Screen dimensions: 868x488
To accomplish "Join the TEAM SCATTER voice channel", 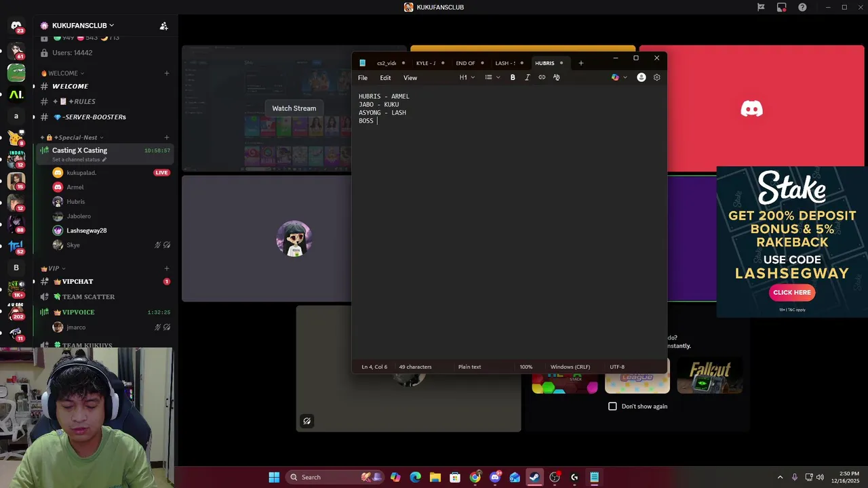I will tap(105, 297).
